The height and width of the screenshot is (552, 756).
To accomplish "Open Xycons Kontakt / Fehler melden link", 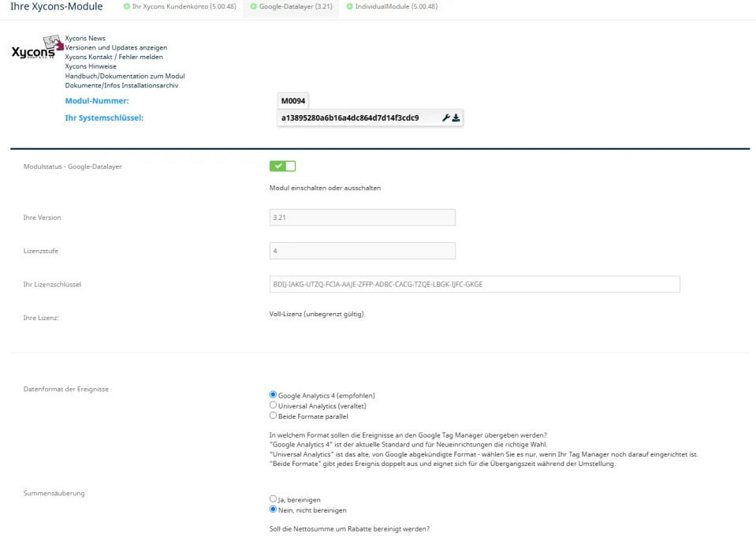I will tap(114, 57).
